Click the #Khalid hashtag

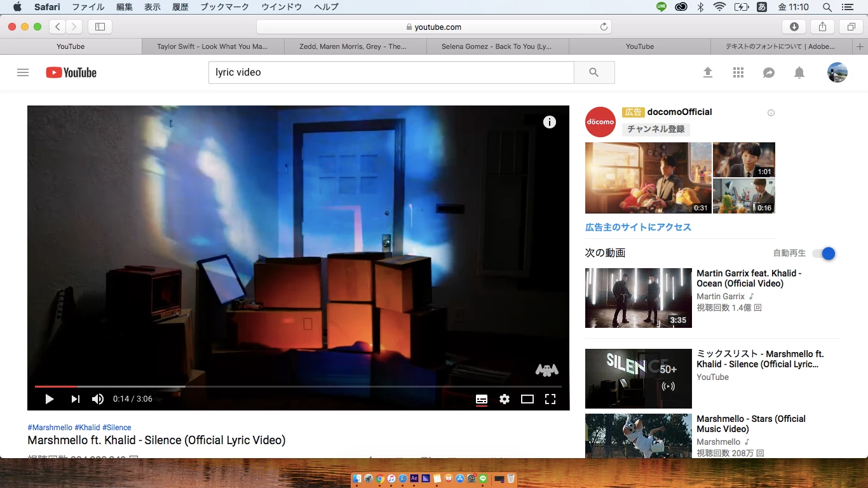click(x=87, y=428)
